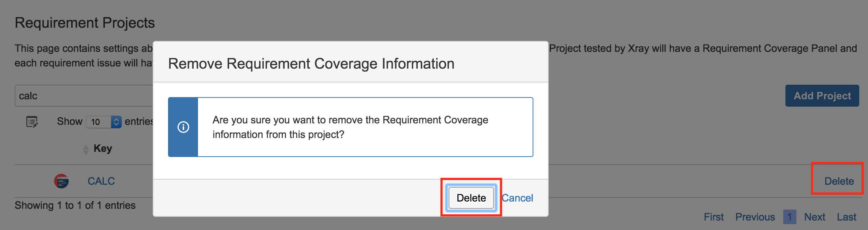Image resolution: width=868 pixels, height=230 pixels.
Task: Go to the Last page
Action: pos(846,217)
